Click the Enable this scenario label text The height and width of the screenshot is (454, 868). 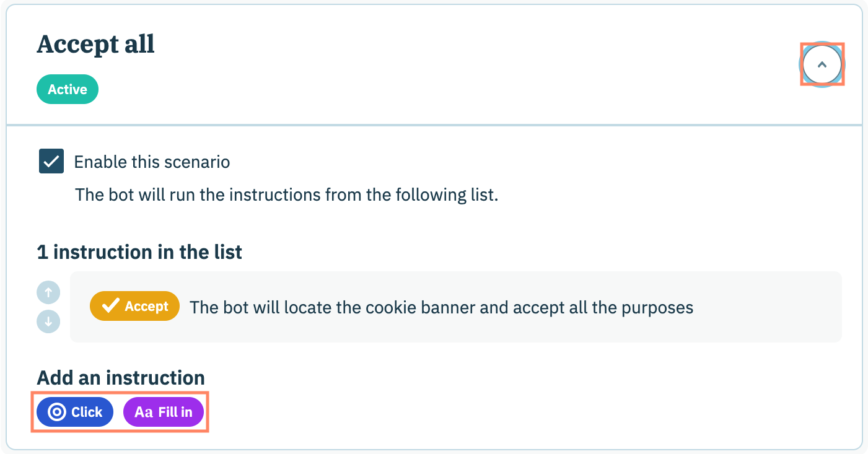coord(152,162)
